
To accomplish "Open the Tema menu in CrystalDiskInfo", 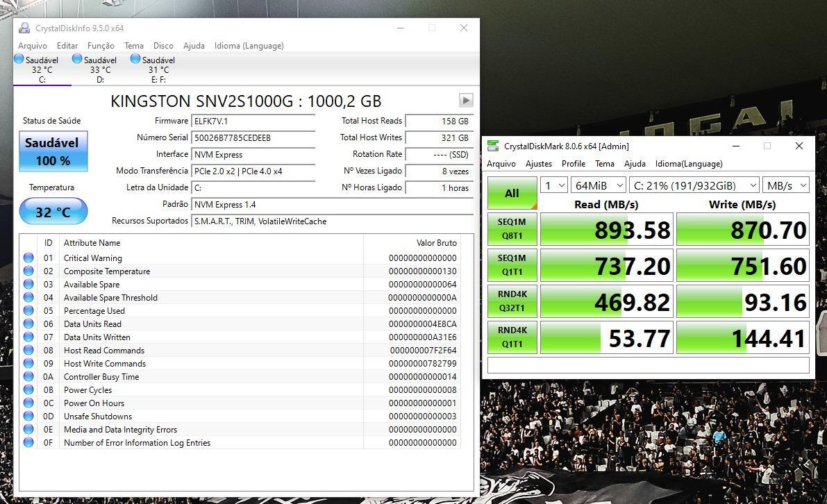I will (x=134, y=46).
